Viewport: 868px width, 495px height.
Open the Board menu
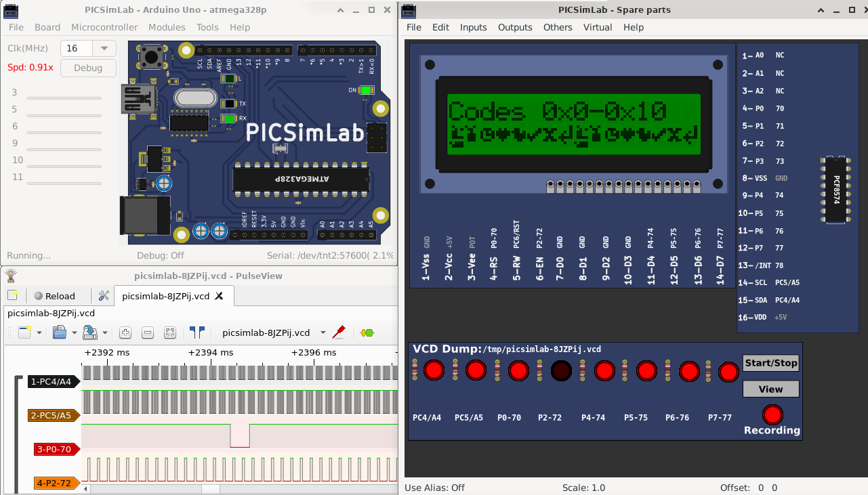pyautogui.click(x=47, y=27)
